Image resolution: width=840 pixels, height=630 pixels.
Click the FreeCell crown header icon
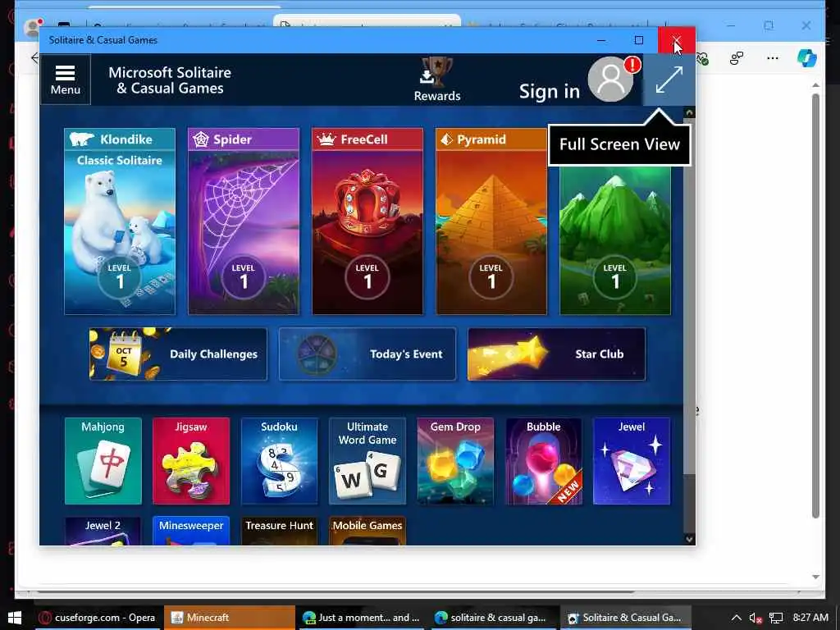(x=326, y=139)
